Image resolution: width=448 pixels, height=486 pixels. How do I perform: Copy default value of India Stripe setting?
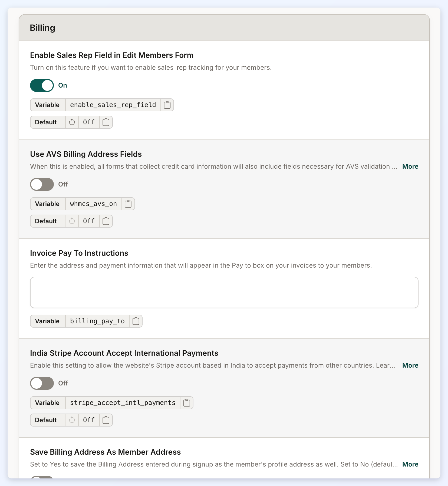point(106,420)
